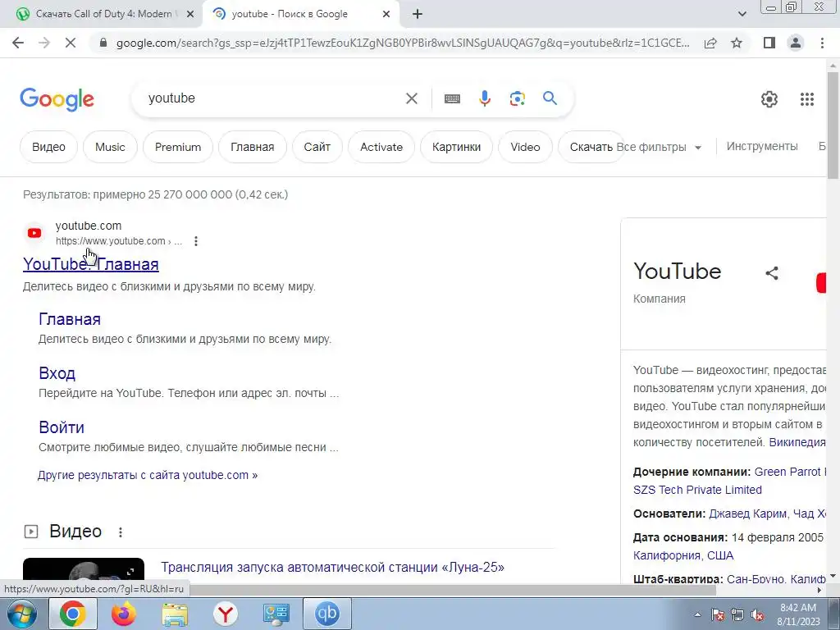Click the magnifier search button
Screen dimensions: 840x630
tap(550, 98)
